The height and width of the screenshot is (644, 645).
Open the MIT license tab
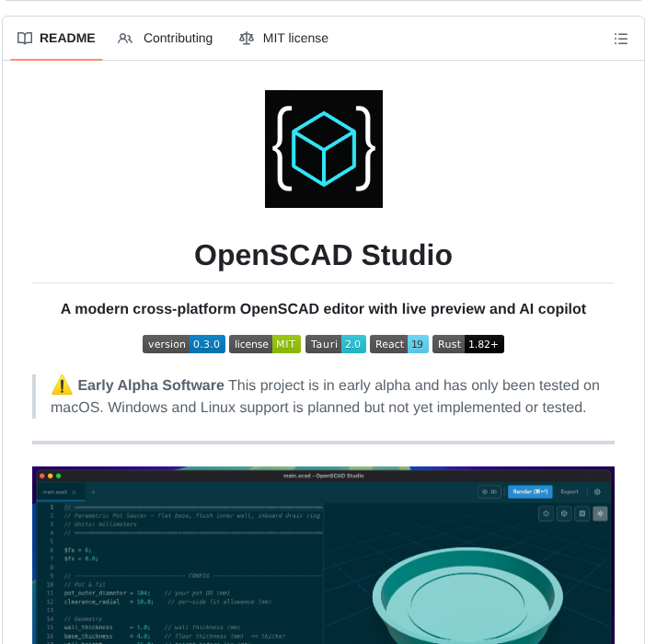283,39
